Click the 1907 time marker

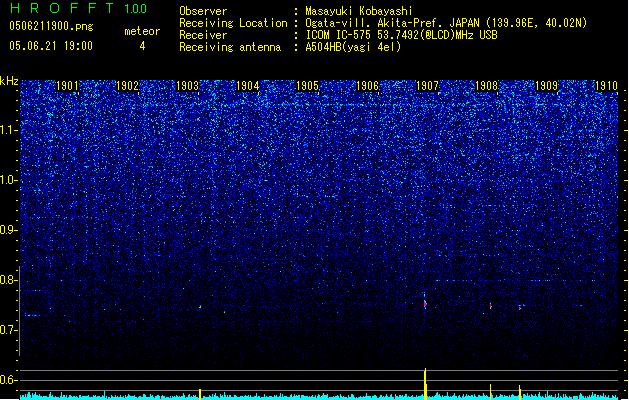coord(427,85)
